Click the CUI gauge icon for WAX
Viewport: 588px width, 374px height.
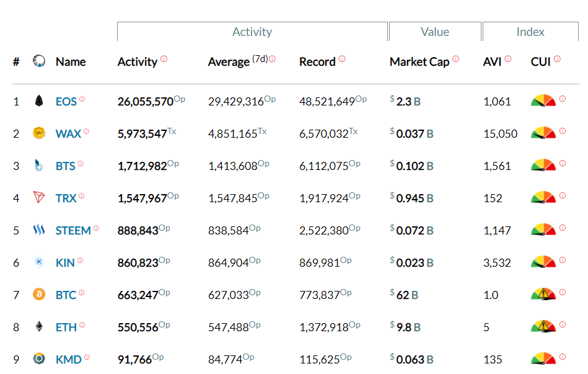[x=543, y=133]
